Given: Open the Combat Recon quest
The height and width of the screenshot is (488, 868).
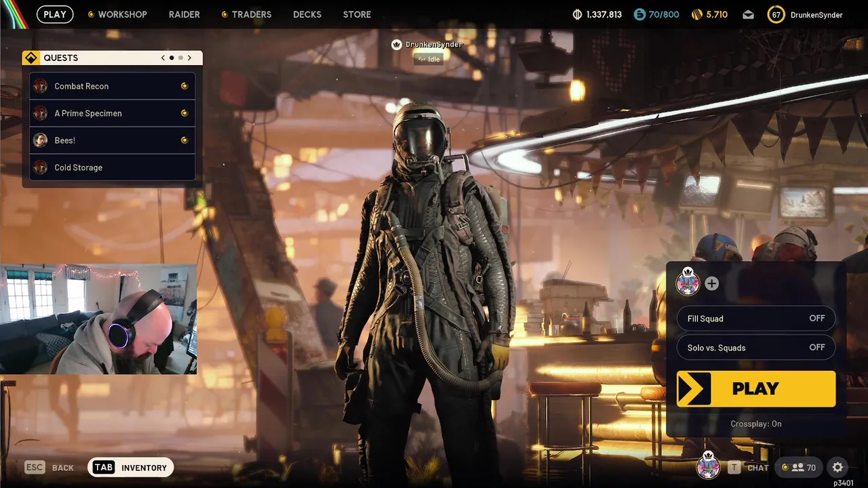Looking at the screenshot, I should click(113, 86).
